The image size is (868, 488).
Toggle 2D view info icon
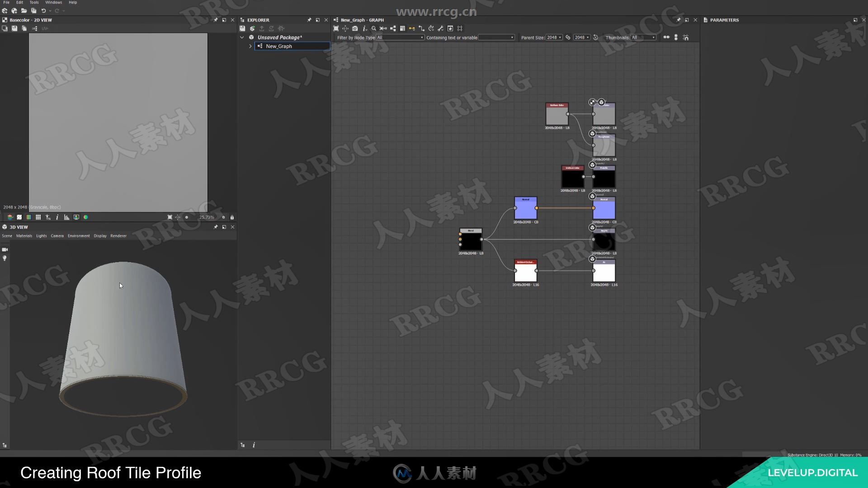point(57,217)
